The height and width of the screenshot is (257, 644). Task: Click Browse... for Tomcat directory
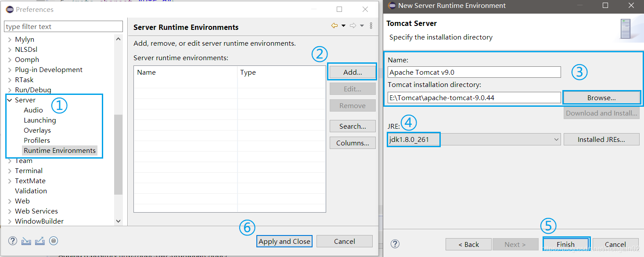tap(601, 98)
